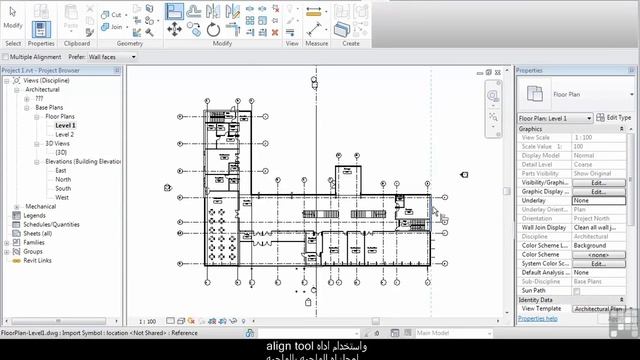Collapse the Views (Discipline) tree node
The width and height of the screenshot is (640, 360).
tap(7, 81)
